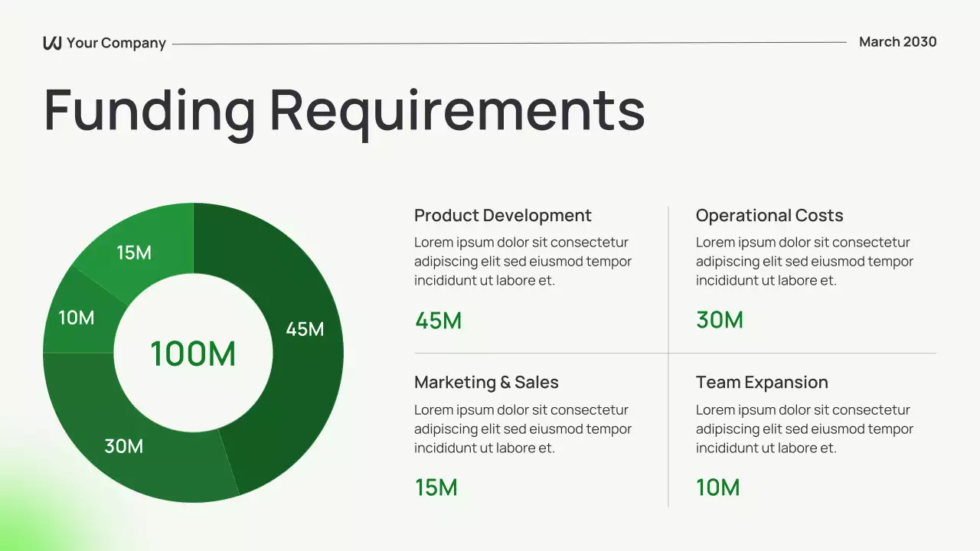Click the "Your Company" text label
This screenshot has width=980, height=551.
(116, 43)
